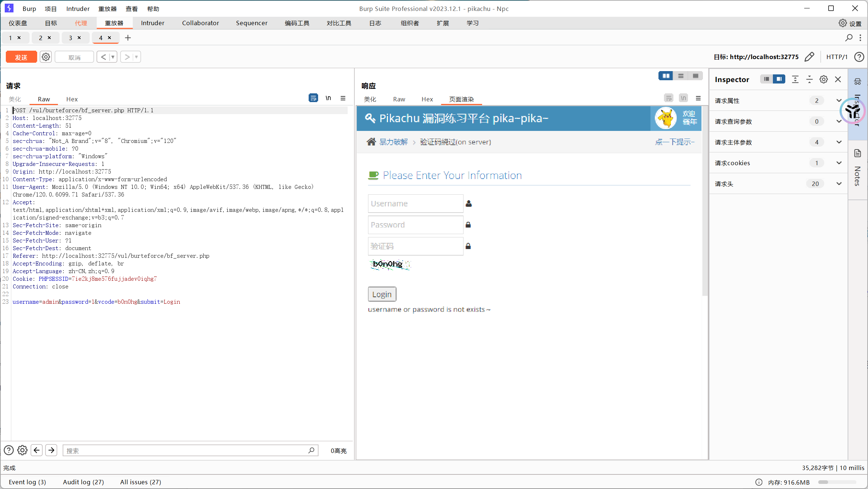The image size is (868, 489).
Task: Click the \n non-printable chars icon in request
Action: tap(328, 98)
